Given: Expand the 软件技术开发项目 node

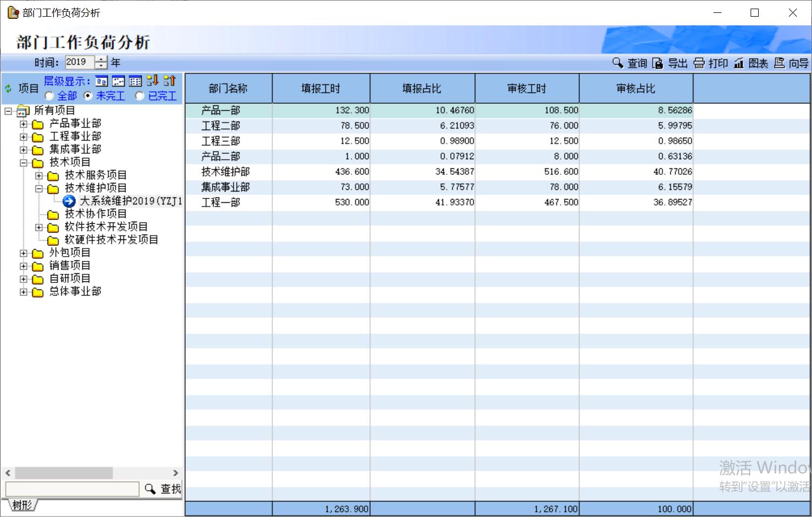Looking at the screenshot, I should (x=39, y=228).
